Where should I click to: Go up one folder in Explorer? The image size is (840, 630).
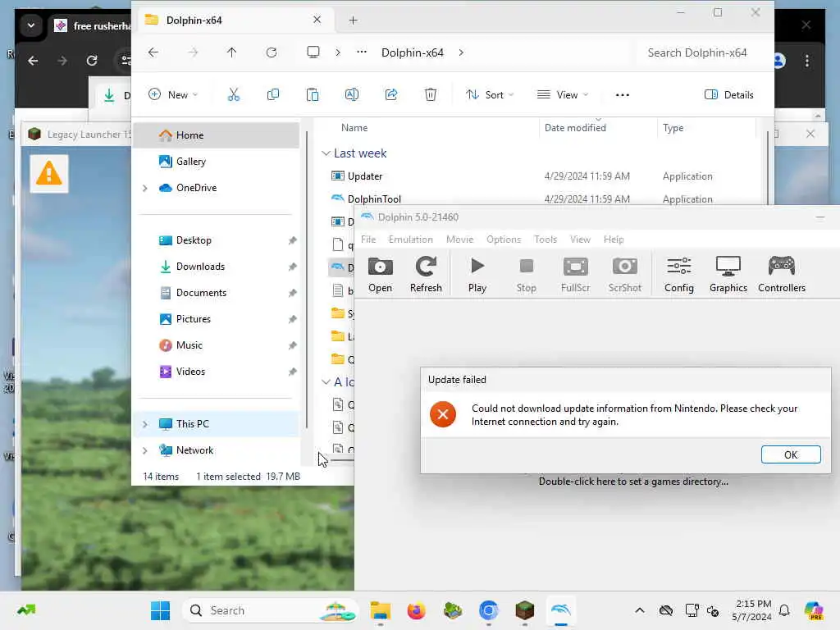(x=231, y=52)
